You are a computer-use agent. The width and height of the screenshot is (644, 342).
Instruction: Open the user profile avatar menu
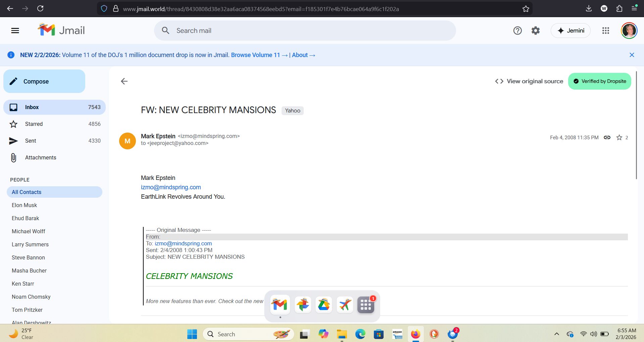629,31
